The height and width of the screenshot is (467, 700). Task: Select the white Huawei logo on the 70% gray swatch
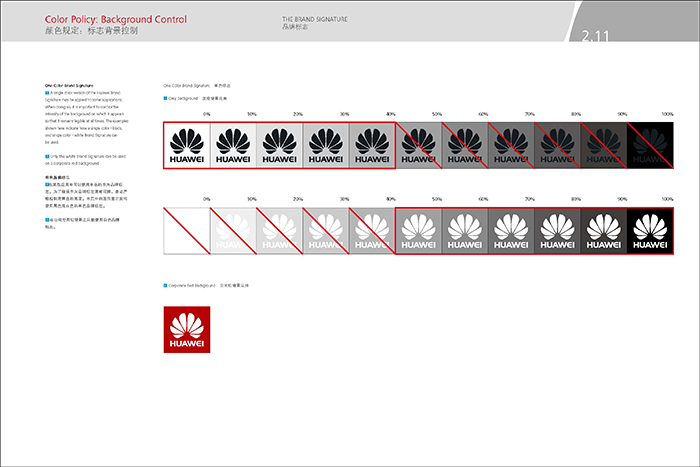511,231
